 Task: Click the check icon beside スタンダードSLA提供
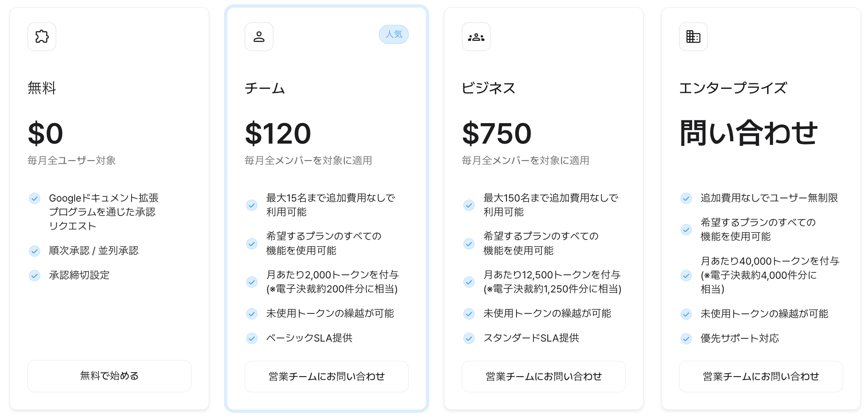pos(469,338)
